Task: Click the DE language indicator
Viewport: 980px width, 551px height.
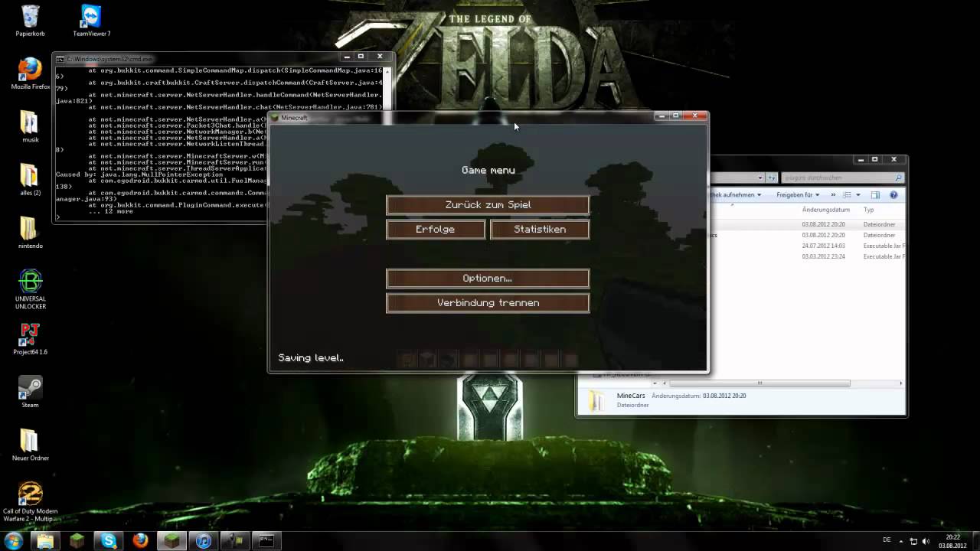Action: 887,541
